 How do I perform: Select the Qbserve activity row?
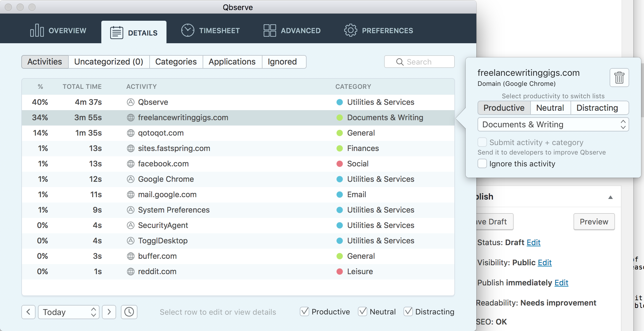pos(238,102)
